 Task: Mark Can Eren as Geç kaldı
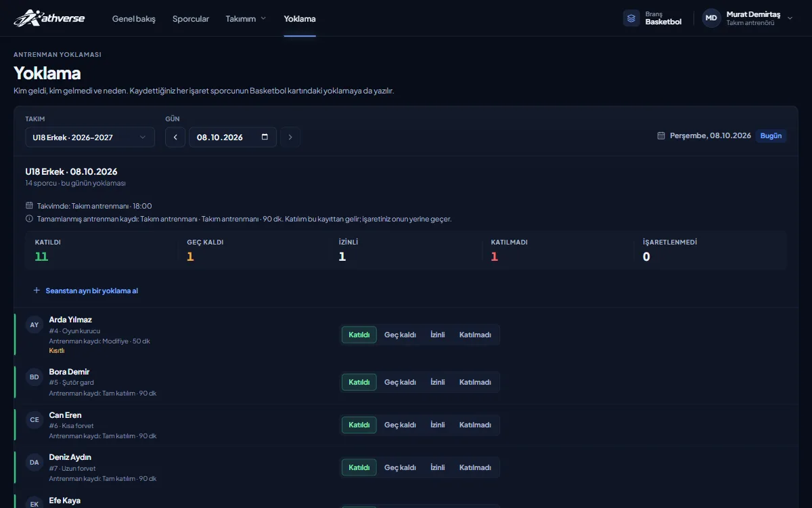[400, 425]
